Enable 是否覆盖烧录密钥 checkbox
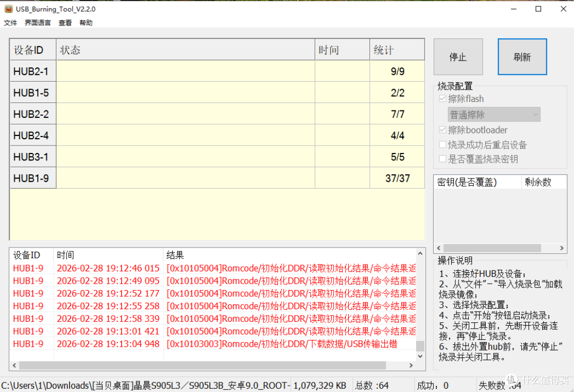This screenshot has width=574, height=392. [443, 159]
